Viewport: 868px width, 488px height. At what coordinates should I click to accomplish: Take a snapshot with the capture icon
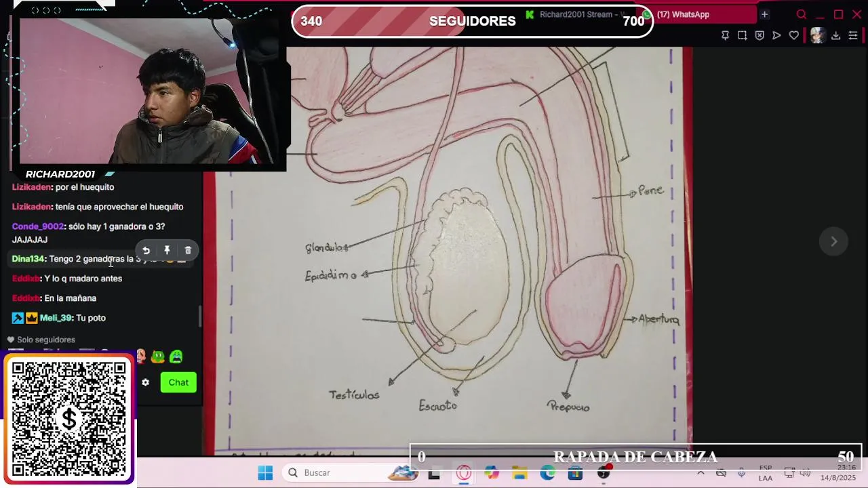pyautogui.click(x=743, y=35)
